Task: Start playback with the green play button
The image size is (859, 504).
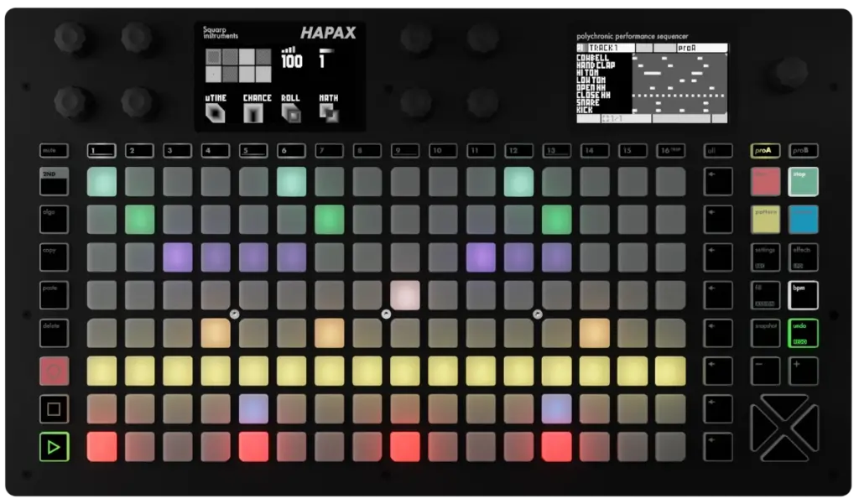Action: click(54, 447)
